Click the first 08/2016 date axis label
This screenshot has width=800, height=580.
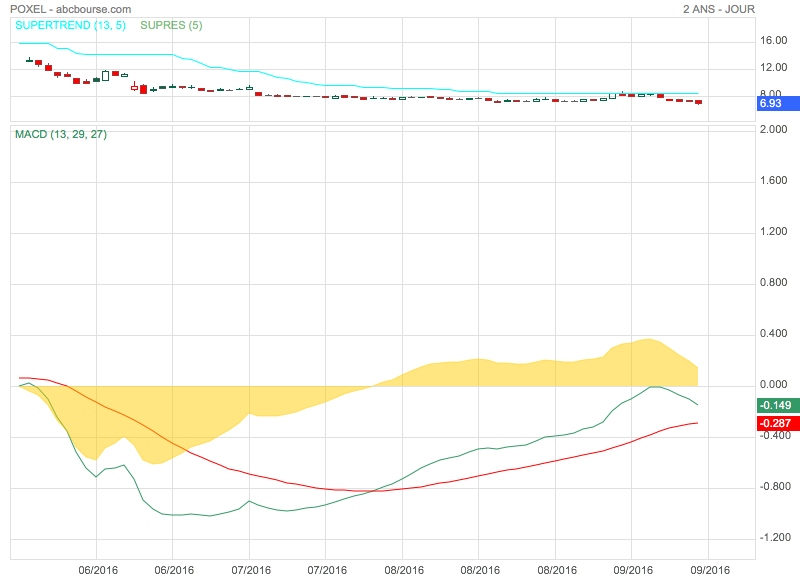404,570
